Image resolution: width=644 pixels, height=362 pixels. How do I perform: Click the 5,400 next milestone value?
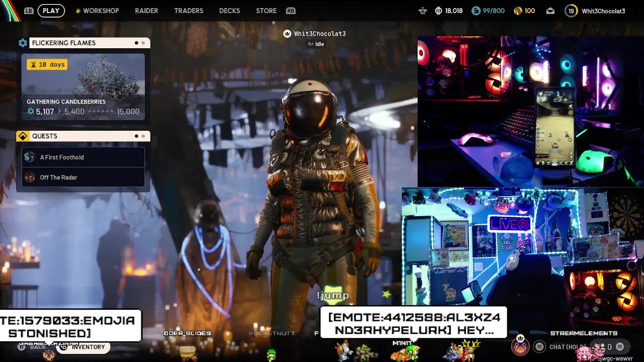click(x=74, y=112)
